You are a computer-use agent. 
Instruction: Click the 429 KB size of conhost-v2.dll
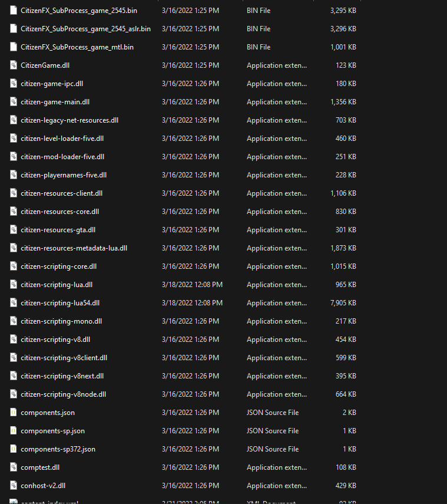coord(346,486)
